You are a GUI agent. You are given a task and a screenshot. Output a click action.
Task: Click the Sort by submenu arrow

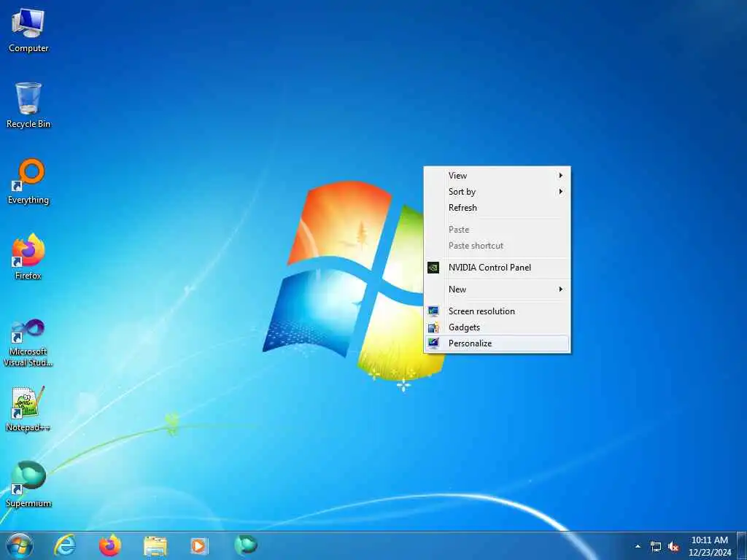point(561,192)
